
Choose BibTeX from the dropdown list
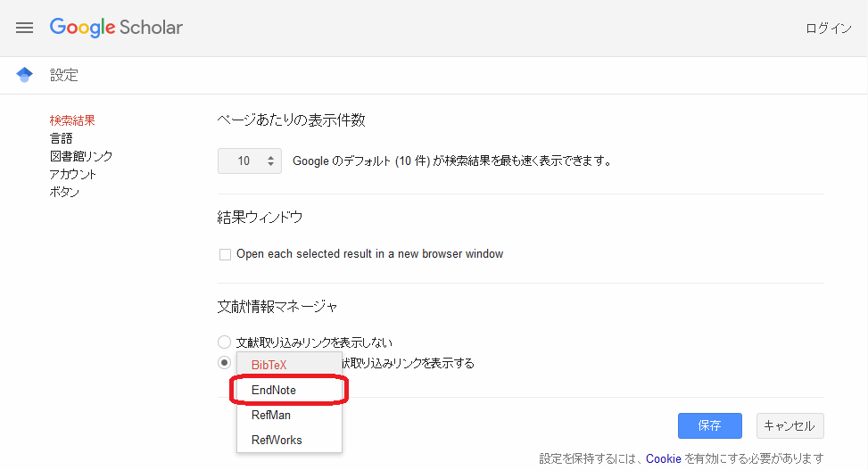point(289,365)
